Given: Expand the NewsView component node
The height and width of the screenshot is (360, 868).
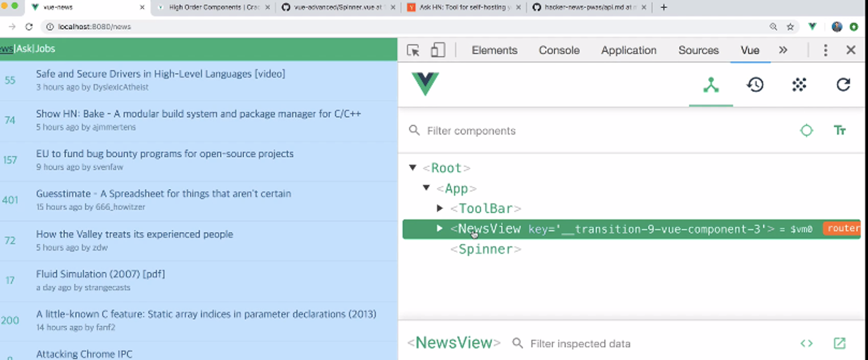Looking at the screenshot, I should [440, 228].
